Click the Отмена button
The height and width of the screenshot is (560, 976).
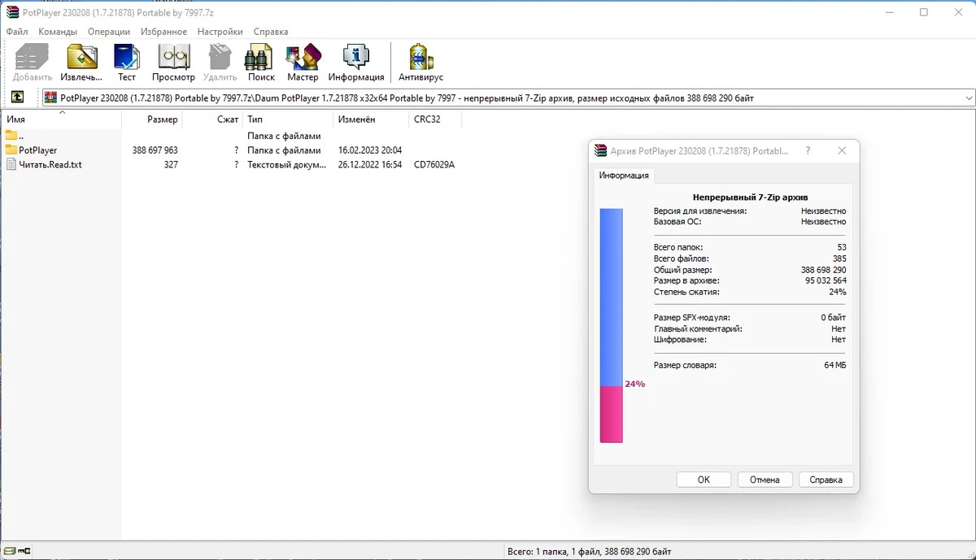click(x=765, y=480)
